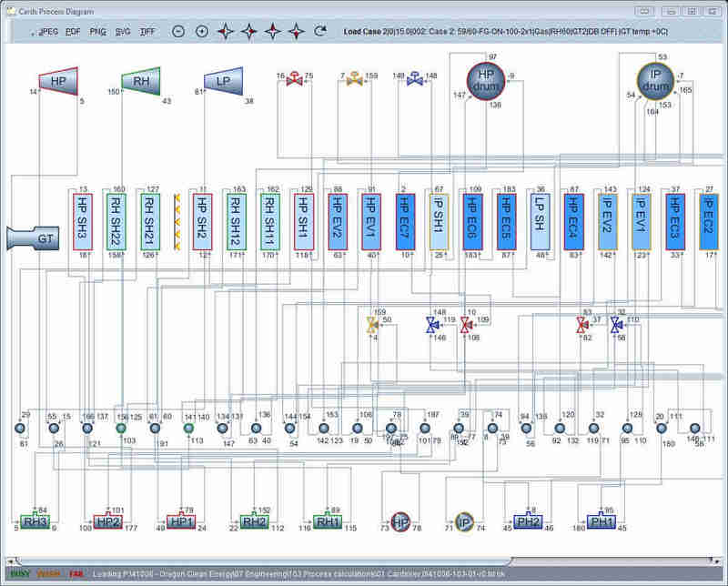Click the red valve labeled 83 and 82

581,325
